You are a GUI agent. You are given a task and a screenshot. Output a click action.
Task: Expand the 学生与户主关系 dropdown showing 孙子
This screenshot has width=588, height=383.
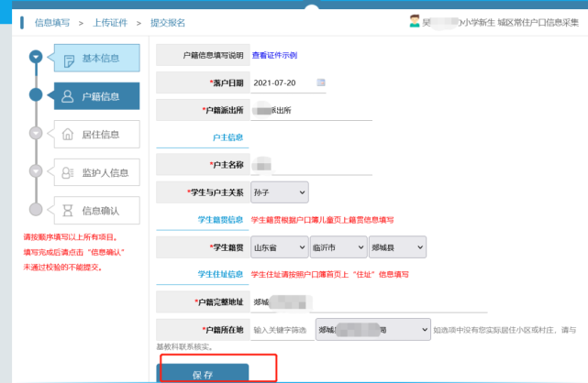(280, 192)
